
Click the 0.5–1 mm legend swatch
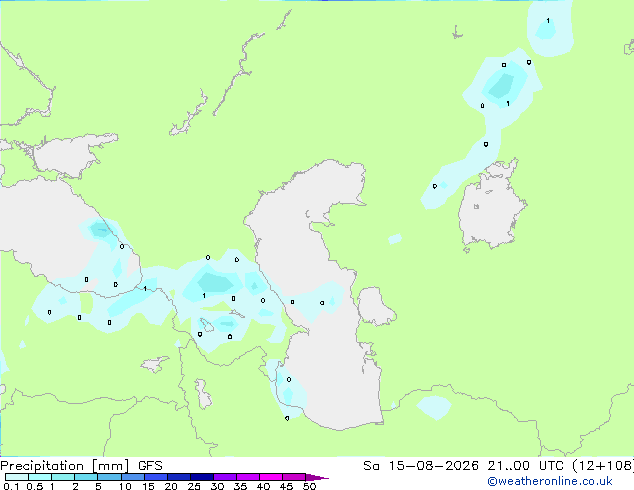click(40, 477)
